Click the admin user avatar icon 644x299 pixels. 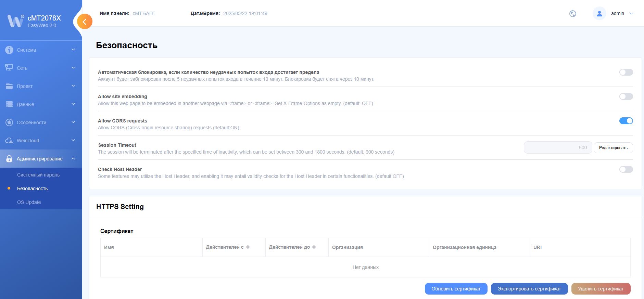pyautogui.click(x=599, y=14)
